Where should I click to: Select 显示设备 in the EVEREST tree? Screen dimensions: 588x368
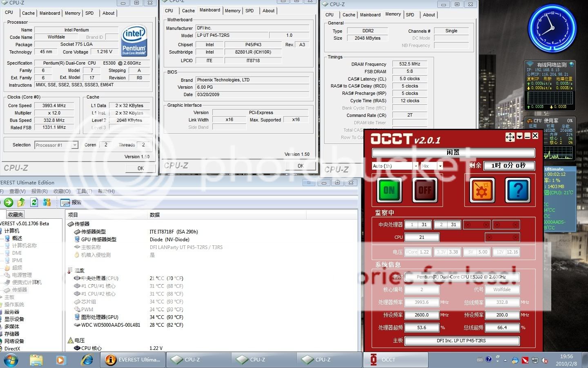tap(14, 319)
